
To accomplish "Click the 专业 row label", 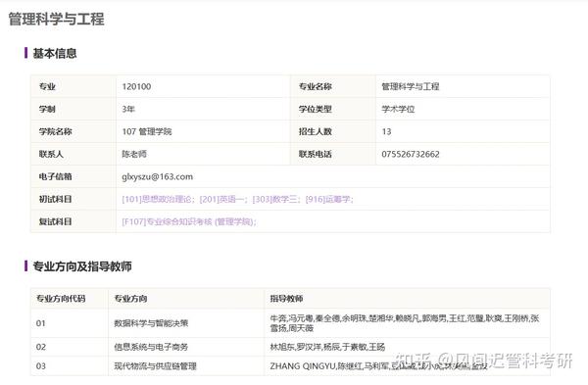I will [x=47, y=86].
